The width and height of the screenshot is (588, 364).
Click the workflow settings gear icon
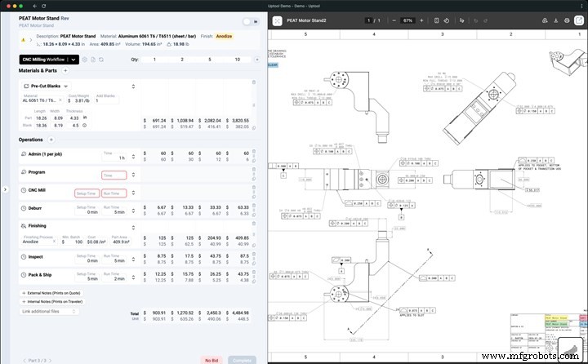click(85, 60)
